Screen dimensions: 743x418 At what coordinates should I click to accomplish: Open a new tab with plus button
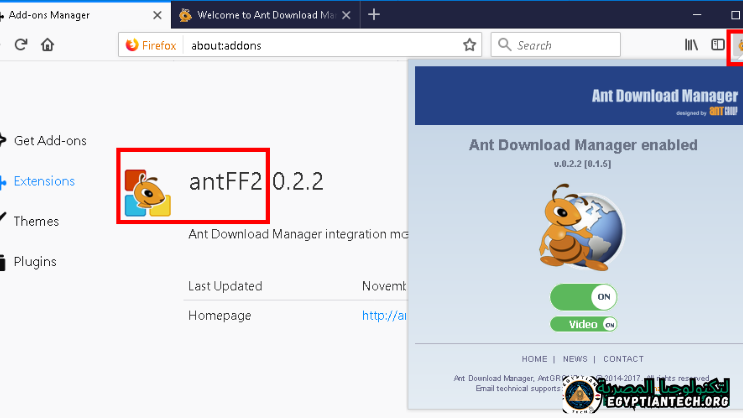click(374, 15)
